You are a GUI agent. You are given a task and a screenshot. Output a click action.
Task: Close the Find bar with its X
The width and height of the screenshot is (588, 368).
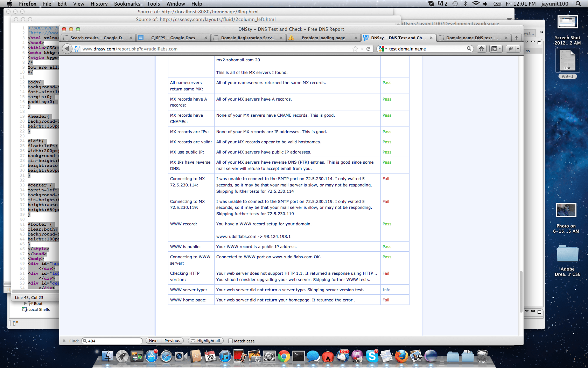(64, 341)
